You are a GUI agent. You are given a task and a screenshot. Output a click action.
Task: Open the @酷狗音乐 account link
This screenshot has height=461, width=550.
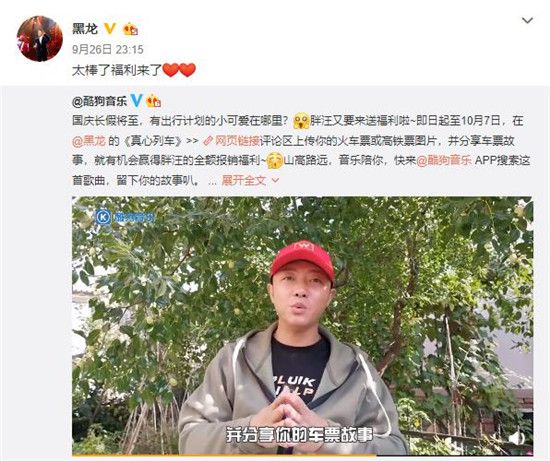coord(99,102)
